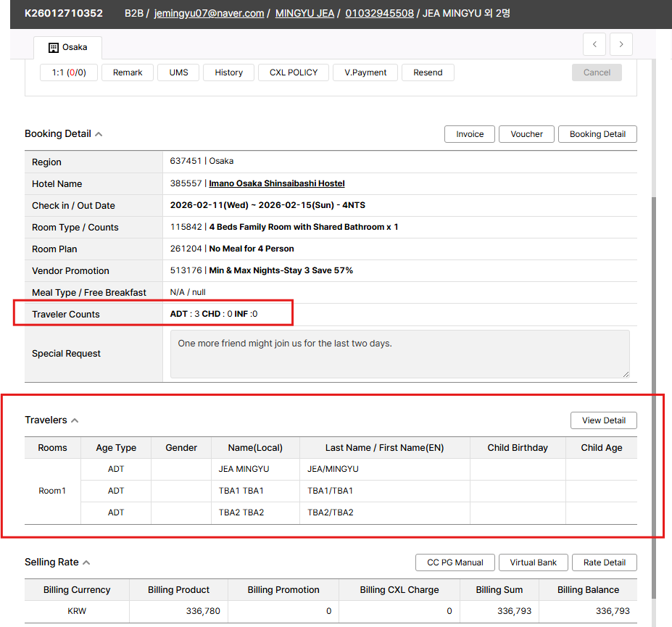The height and width of the screenshot is (627, 672).
Task: Open the Imano Osaka Shinsaibashi Hostel link
Action: (x=276, y=183)
